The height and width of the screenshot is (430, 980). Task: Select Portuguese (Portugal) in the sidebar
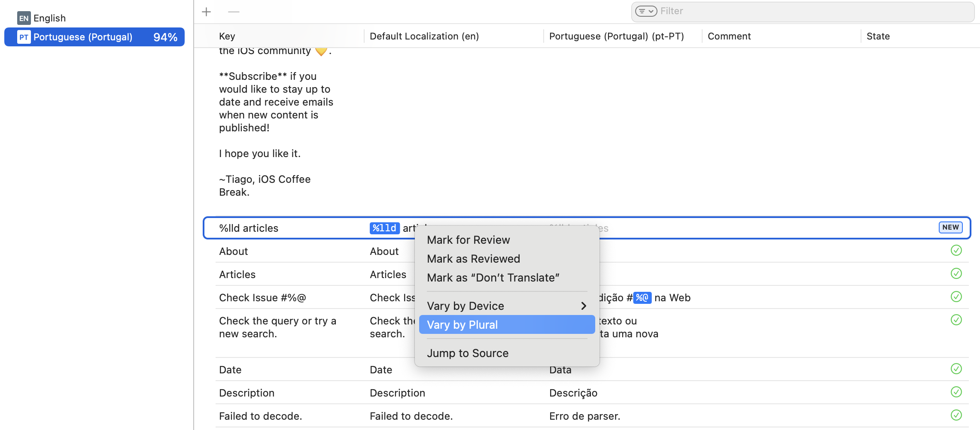[94, 37]
